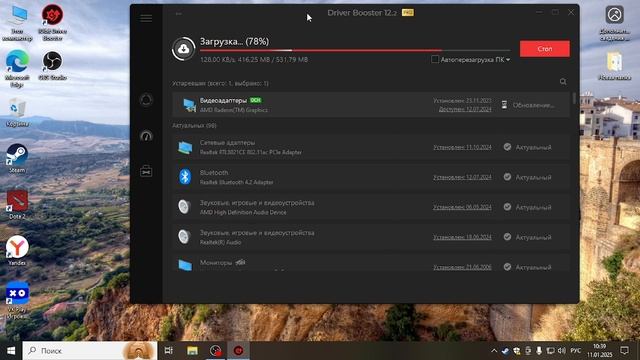Show hidden system tray icons

coord(494,351)
